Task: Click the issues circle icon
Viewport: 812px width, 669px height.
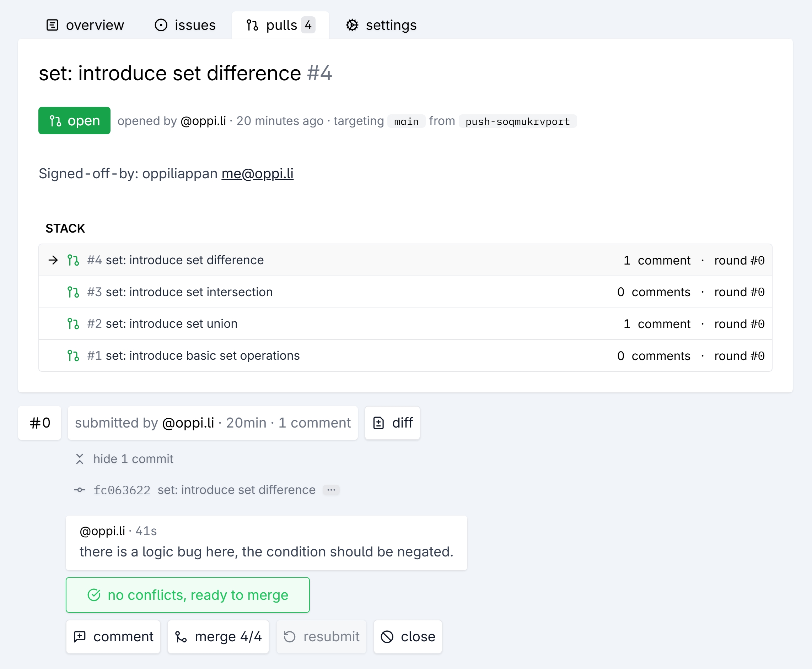Action: [x=161, y=26]
